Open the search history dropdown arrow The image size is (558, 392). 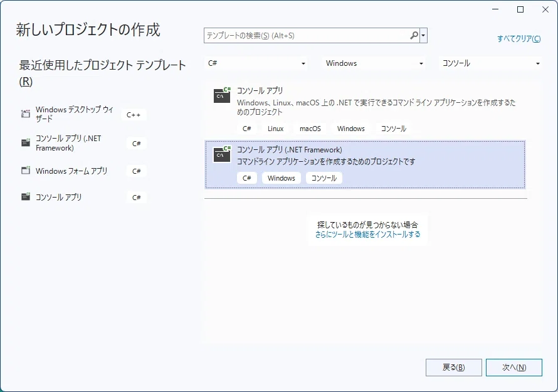coord(423,36)
